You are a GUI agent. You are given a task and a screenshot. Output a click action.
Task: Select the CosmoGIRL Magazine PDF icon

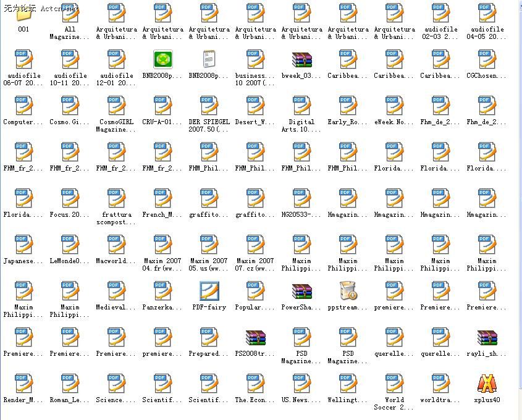116,105
